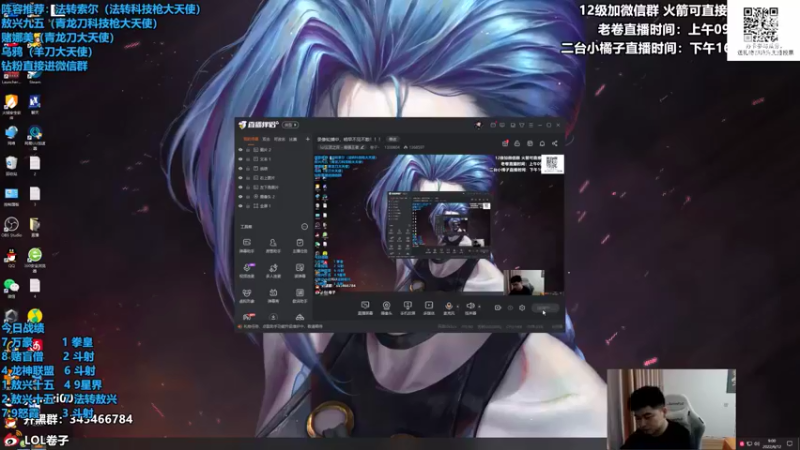Click the user avatar in the title bar
Image resolution: width=800 pixels, height=450 pixels.
[x=478, y=125]
